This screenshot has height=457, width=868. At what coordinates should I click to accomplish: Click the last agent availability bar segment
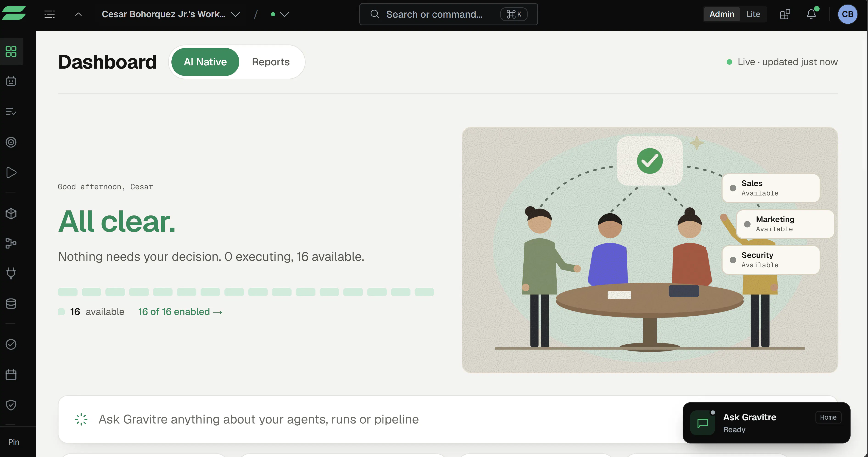[x=424, y=292]
